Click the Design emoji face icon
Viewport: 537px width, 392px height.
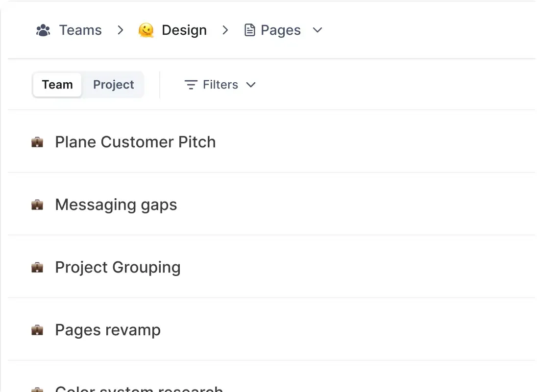(146, 30)
